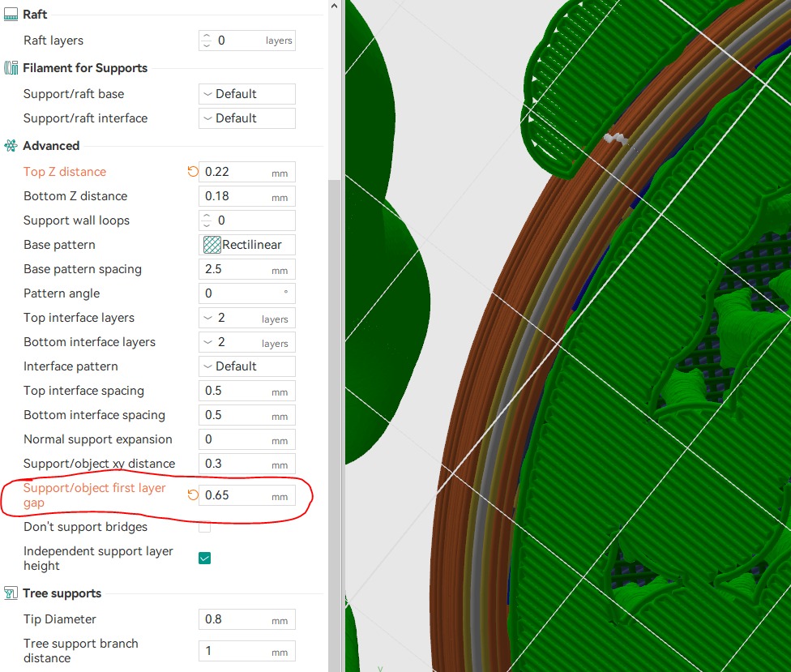The height and width of the screenshot is (672, 791).
Task: Click the Rectilinear pattern icon
Action: pos(212,245)
